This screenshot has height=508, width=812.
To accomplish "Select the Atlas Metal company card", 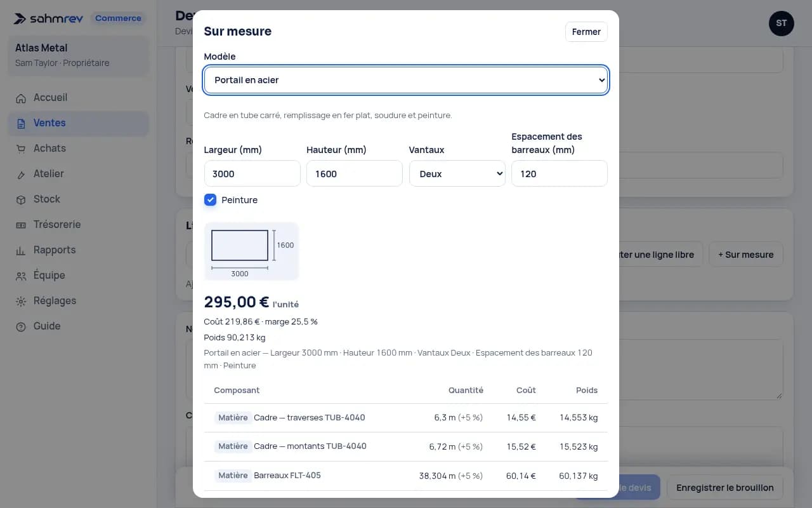I will coord(79,55).
